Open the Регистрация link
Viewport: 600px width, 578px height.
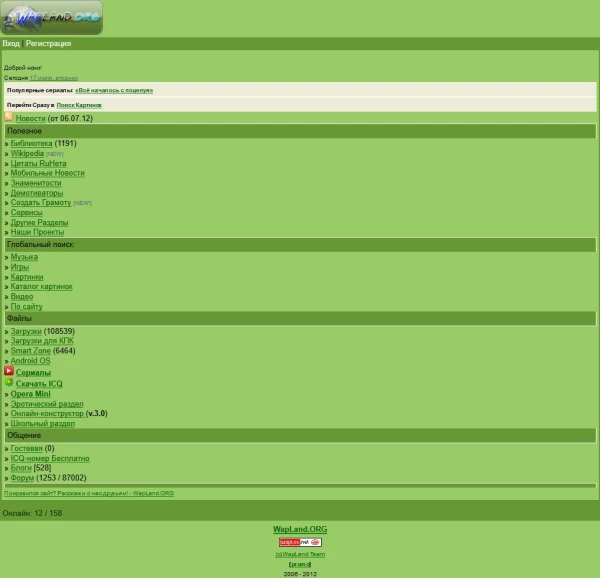tap(48, 44)
